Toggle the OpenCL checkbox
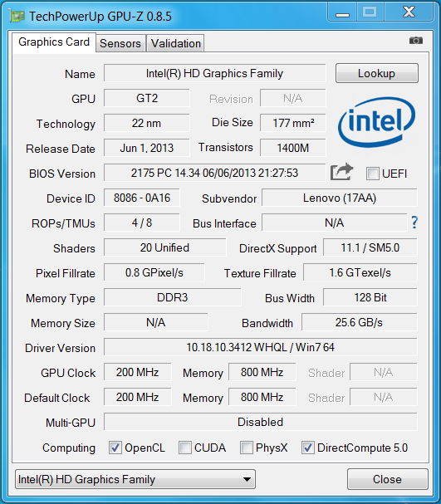The image size is (441, 504). [x=115, y=448]
